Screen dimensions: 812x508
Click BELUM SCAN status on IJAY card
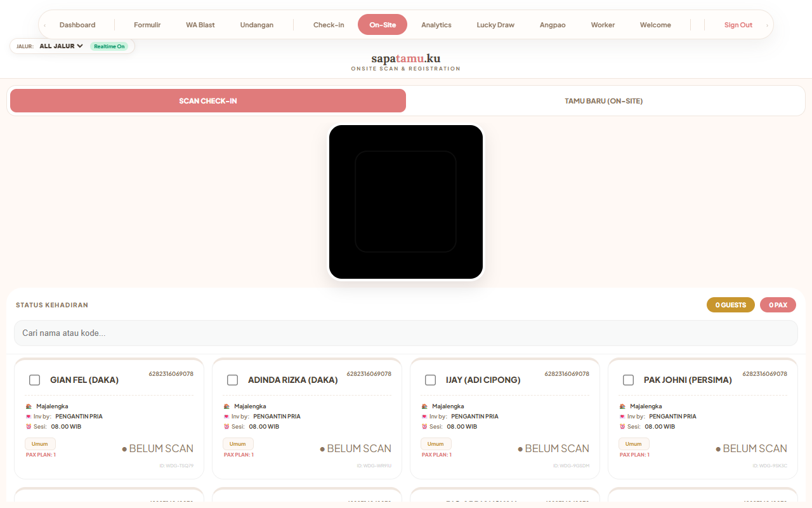pos(553,448)
